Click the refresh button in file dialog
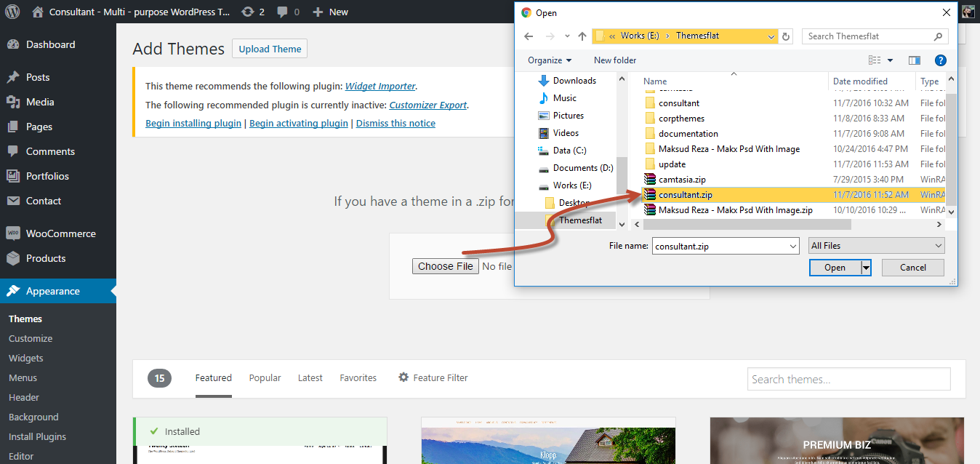 point(786,36)
